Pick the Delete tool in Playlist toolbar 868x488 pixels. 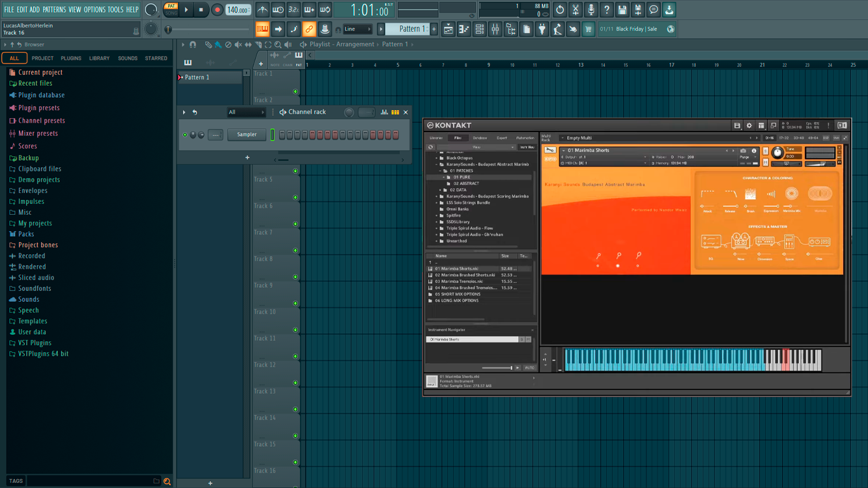click(x=228, y=44)
